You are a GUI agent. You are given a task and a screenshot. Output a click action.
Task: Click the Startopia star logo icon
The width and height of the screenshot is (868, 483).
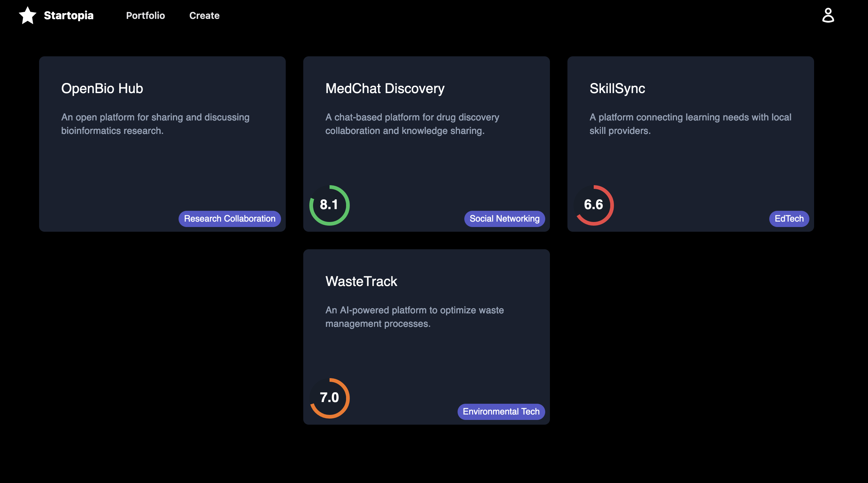(x=27, y=16)
